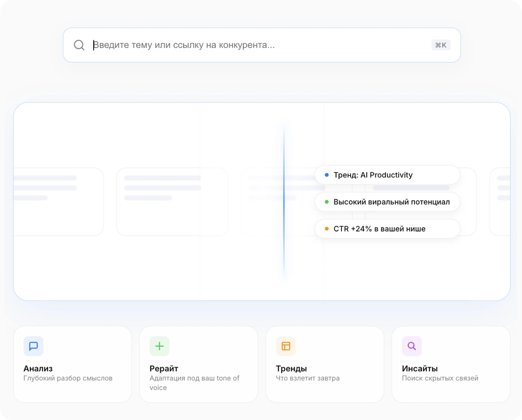Click the 'Глубокий разбор смыслов' description
Image resolution: width=522 pixels, height=420 pixels.
[68, 378]
